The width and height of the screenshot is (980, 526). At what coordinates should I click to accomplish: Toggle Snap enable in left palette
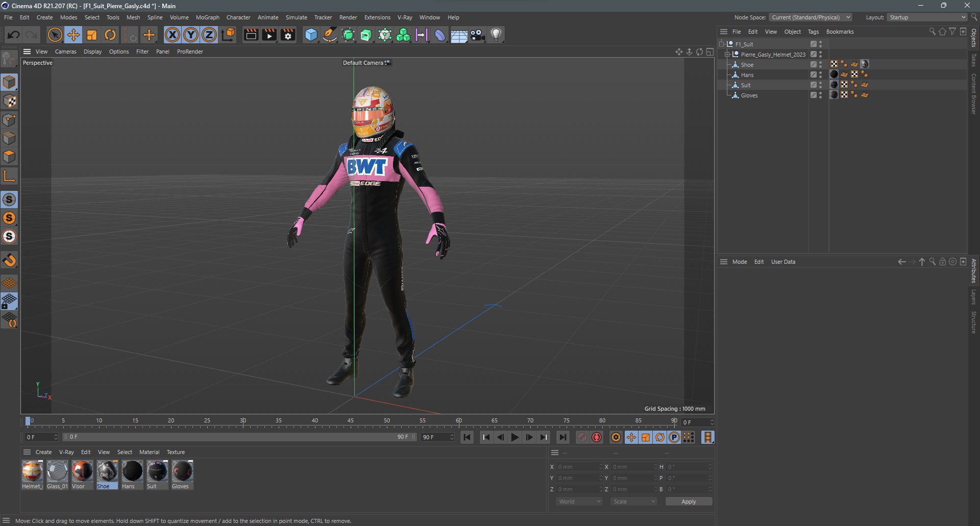coord(9,260)
